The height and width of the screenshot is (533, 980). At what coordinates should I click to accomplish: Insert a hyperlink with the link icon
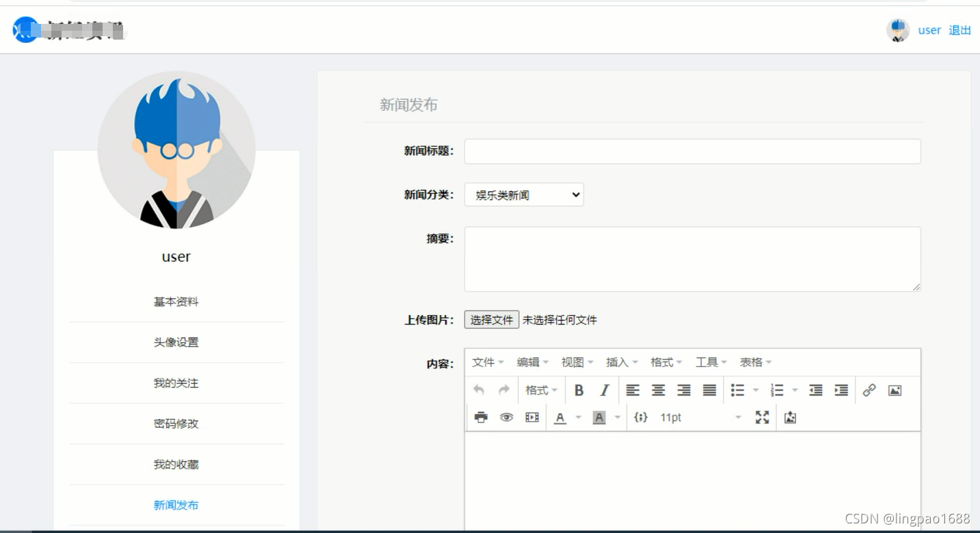[869, 390]
